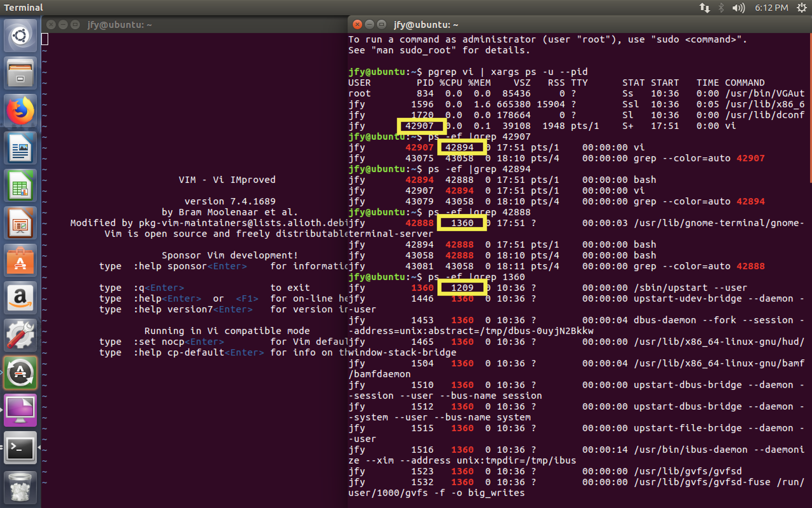Minimize the background vi terminal window
Image resolution: width=812 pixels, height=508 pixels.
[63, 24]
